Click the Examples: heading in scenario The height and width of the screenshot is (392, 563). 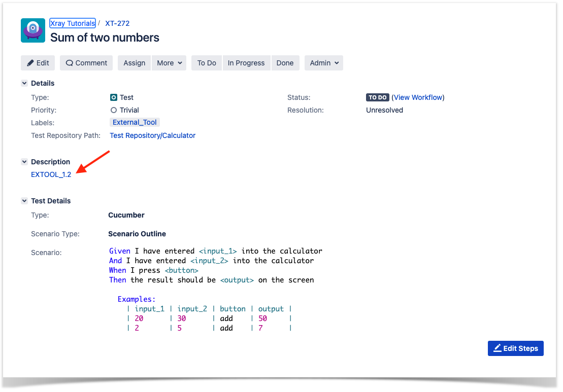pos(137,300)
